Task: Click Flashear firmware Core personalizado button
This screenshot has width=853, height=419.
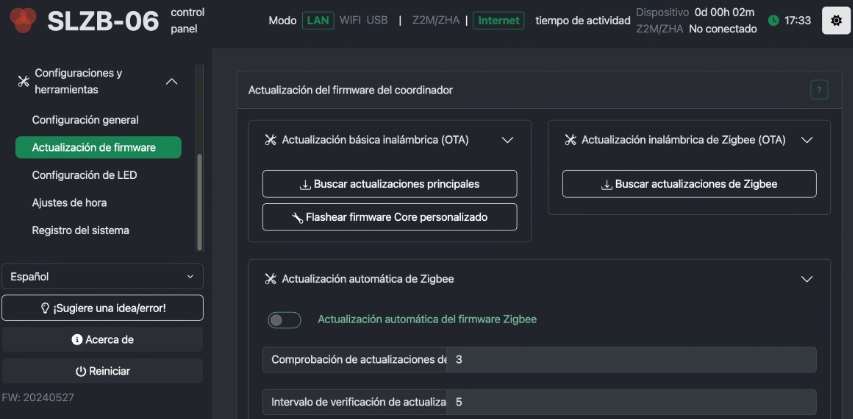Action: [x=390, y=217]
